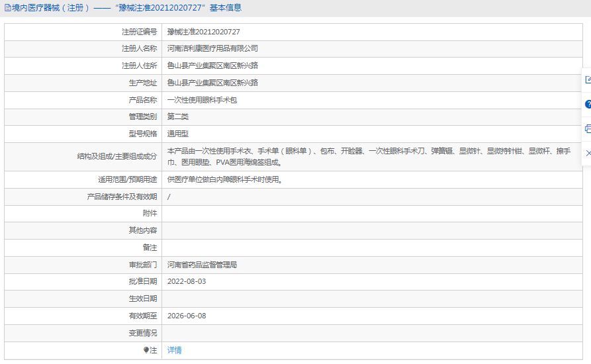
Task: Select the registrant name 河南洁利康医疗用品有限公司
Action: click(x=212, y=48)
